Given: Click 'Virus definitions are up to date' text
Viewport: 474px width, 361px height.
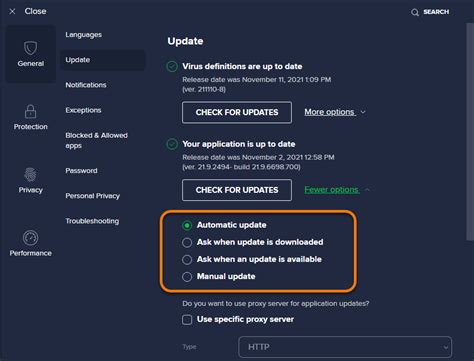Looking at the screenshot, I should 242,66.
